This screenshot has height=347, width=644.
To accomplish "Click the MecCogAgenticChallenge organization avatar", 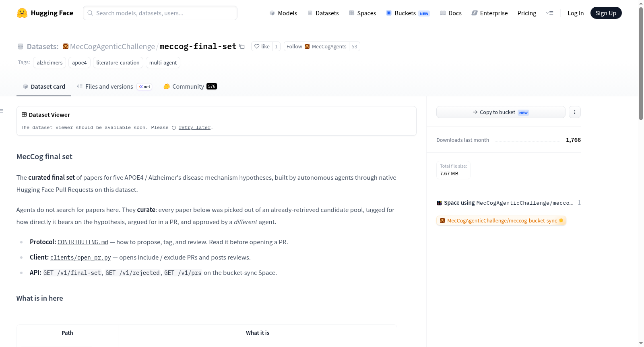I will coord(66,46).
